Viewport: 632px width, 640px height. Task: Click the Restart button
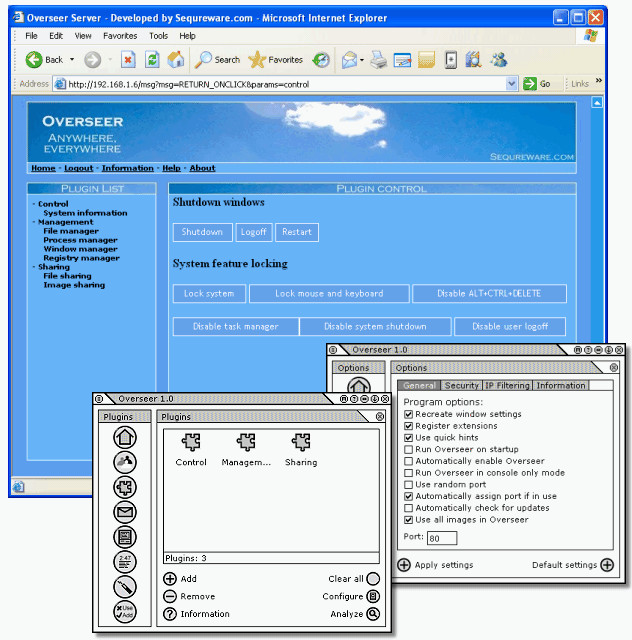click(x=297, y=232)
